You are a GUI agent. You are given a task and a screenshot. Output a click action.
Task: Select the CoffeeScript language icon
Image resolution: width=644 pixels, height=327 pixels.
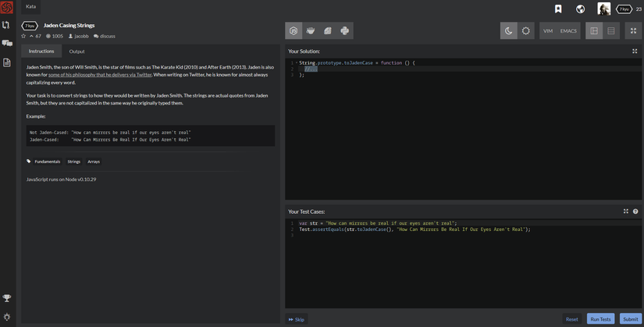tap(311, 31)
